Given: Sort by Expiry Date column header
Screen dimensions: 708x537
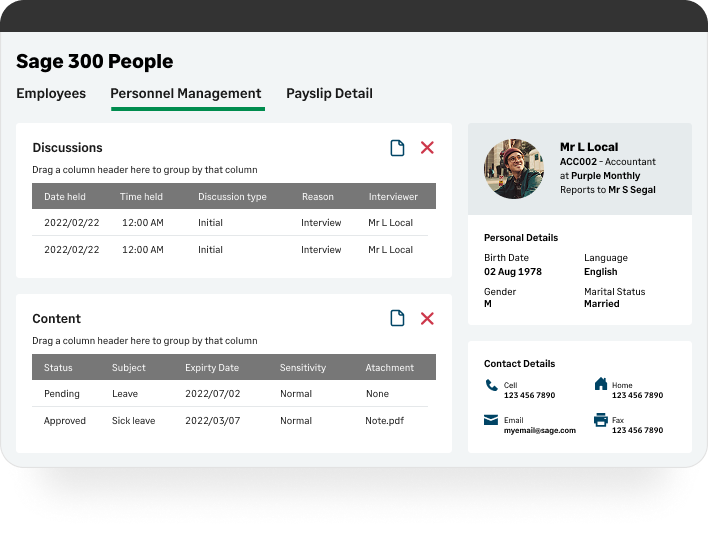Looking at the screenshot, I should click(x=212, y=368).
